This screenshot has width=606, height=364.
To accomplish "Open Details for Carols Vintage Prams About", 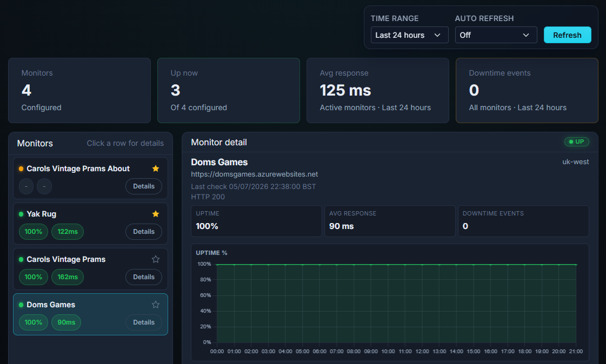I will tap(144, 186).
